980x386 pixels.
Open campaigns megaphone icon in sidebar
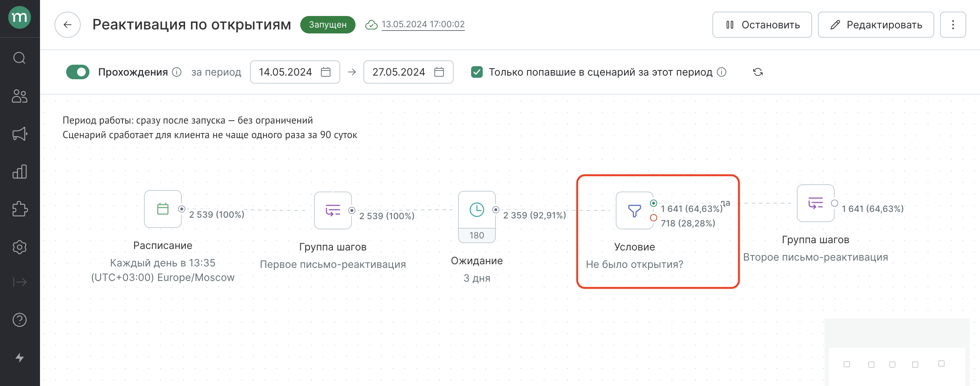[19, 133]
